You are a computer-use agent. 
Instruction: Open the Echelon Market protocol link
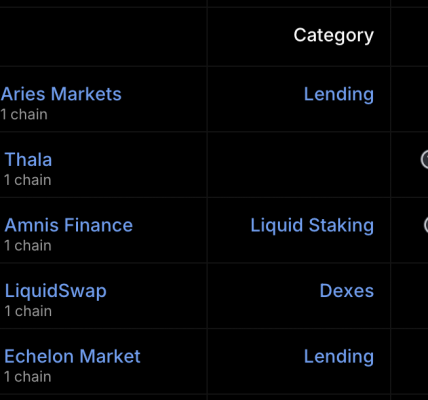coord(72,356)
